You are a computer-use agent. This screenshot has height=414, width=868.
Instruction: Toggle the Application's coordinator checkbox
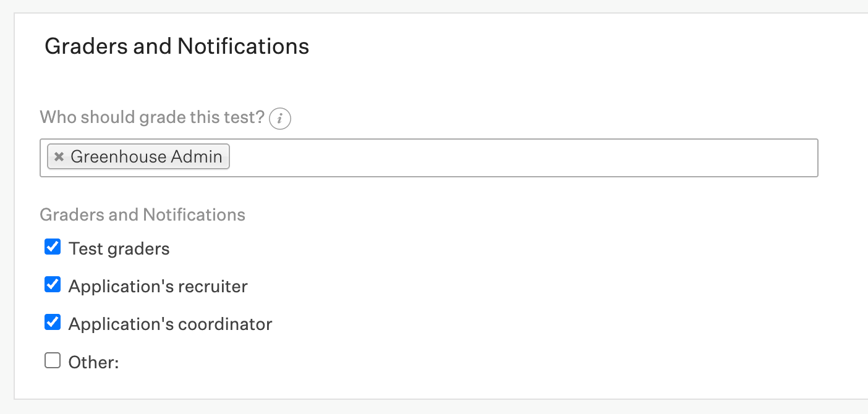tap(53, 323)
